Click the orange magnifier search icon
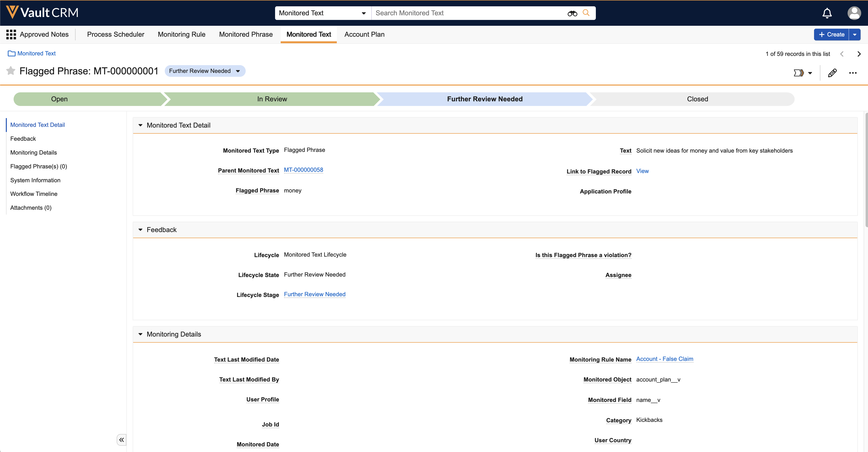Screen dimensions: 868x452 pos(586,13)
